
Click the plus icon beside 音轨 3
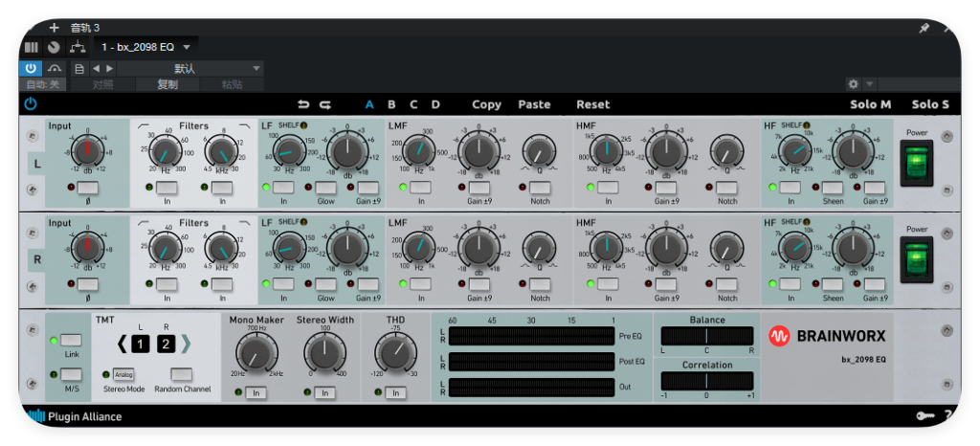tap(54, 28)
